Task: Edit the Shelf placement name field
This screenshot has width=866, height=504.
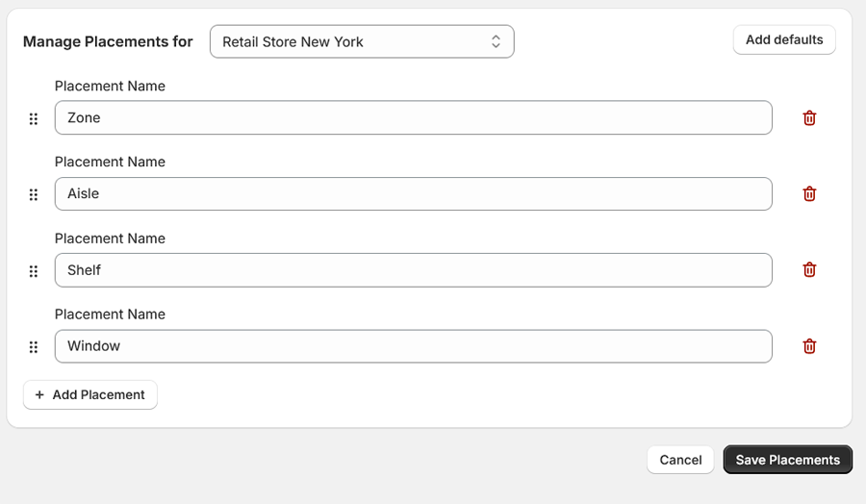Action: click(x=413, y=270)
